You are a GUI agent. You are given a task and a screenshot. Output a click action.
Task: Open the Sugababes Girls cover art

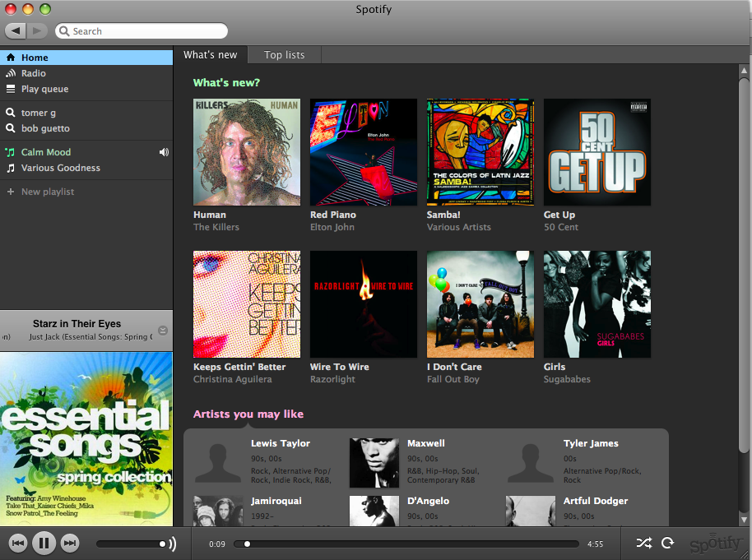pyautogui.click(x=597, y=304)
